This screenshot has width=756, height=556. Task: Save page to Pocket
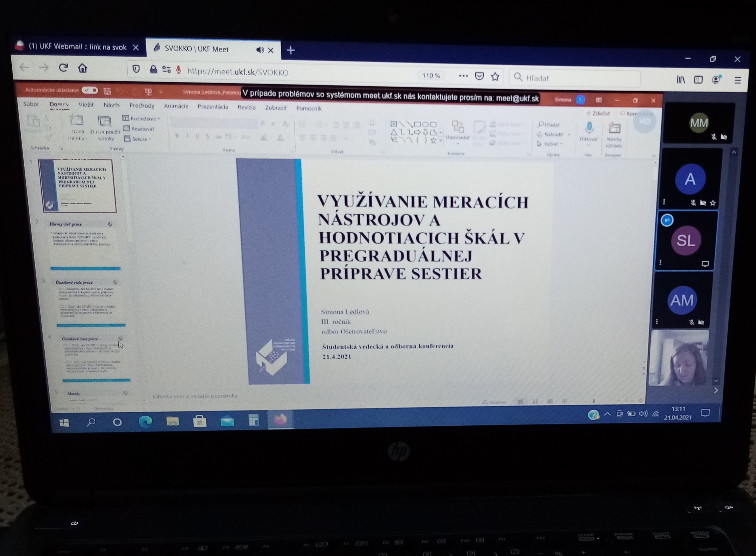click(x=479, y=76)
